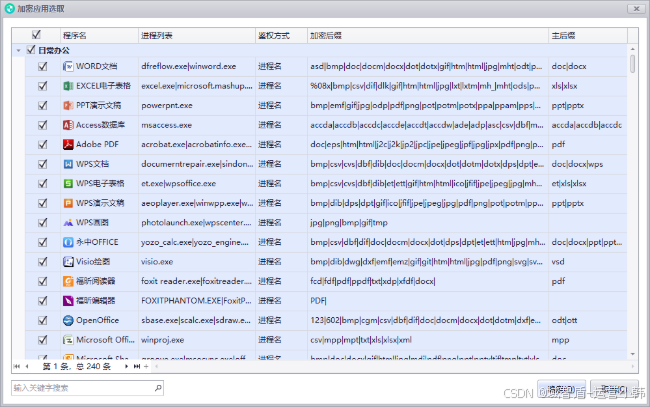
Task: Click the OpenOffice application icon
Action: click(68, 320)
